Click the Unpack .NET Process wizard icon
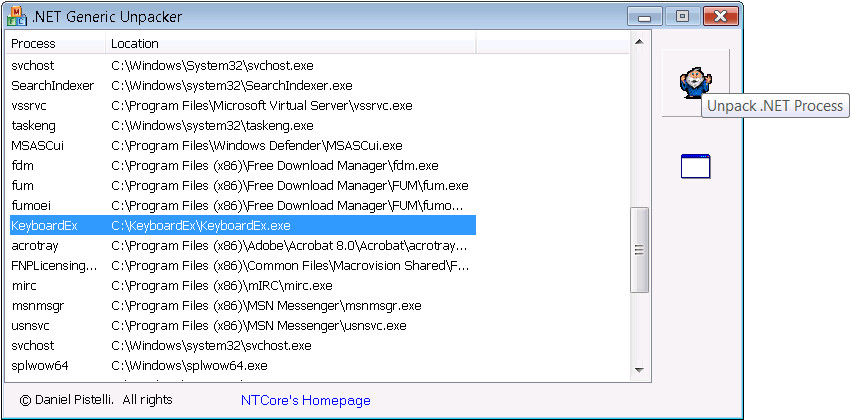The height and width of the screenshot is (420, 851). [x=695, y=83]
